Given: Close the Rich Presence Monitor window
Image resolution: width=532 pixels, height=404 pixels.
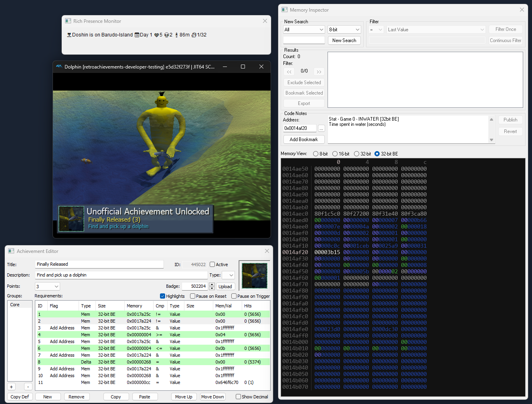Looking at the screenshot, I should tap(265, 21).
